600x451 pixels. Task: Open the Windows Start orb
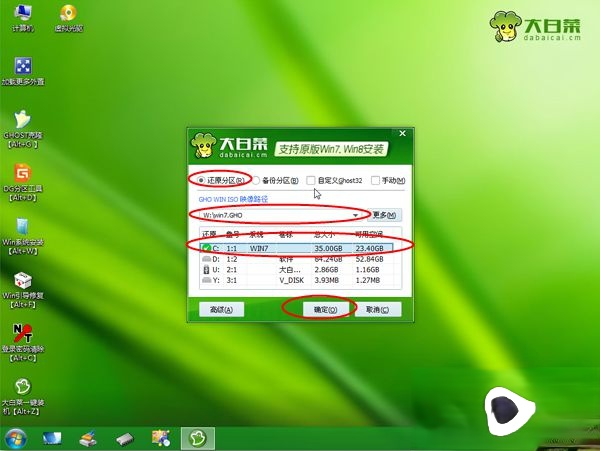click(x=16, y=438)
